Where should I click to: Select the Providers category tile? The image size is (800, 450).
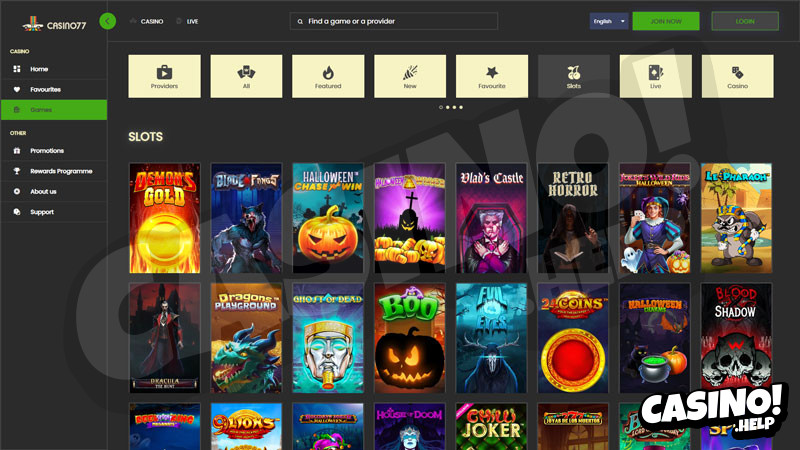pos(164,76)
